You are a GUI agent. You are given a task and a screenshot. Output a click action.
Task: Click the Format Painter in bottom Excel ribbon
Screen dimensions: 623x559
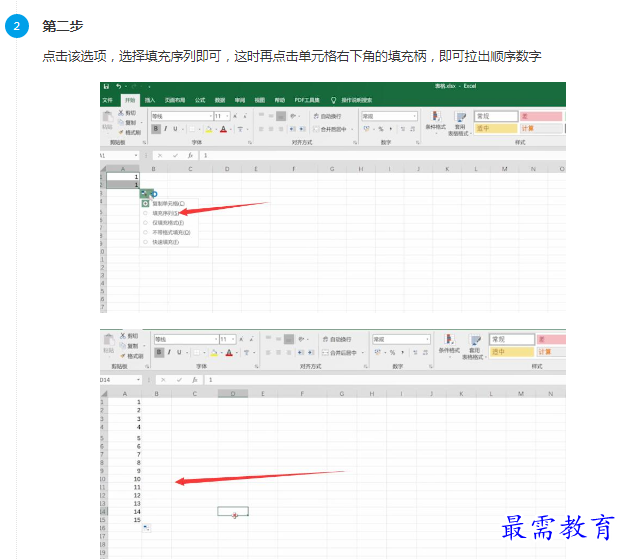132,356
